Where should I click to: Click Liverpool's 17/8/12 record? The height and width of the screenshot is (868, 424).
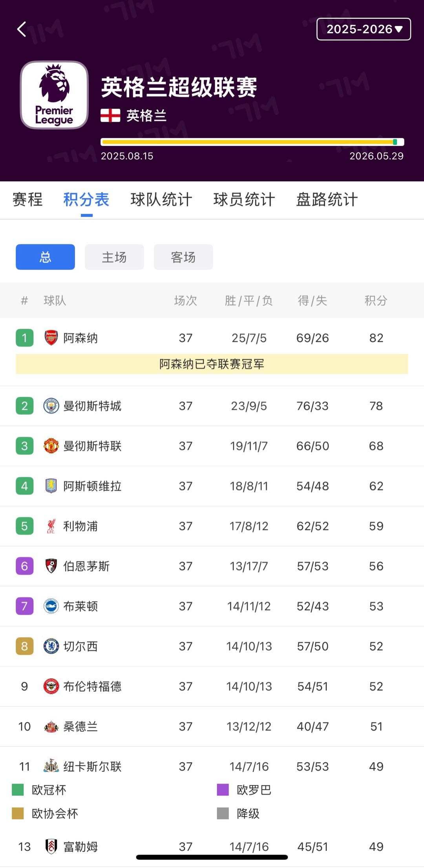click(x=249, y=526)
